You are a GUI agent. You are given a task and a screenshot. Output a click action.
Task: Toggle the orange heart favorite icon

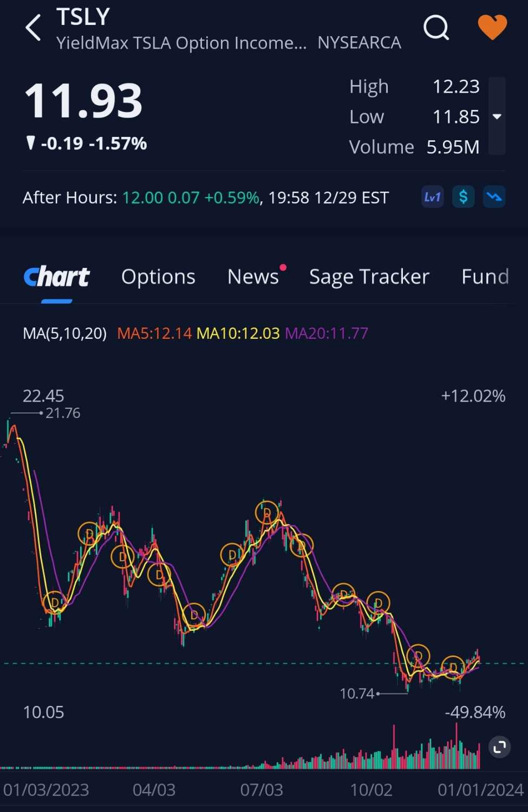[x=492, y=27]
